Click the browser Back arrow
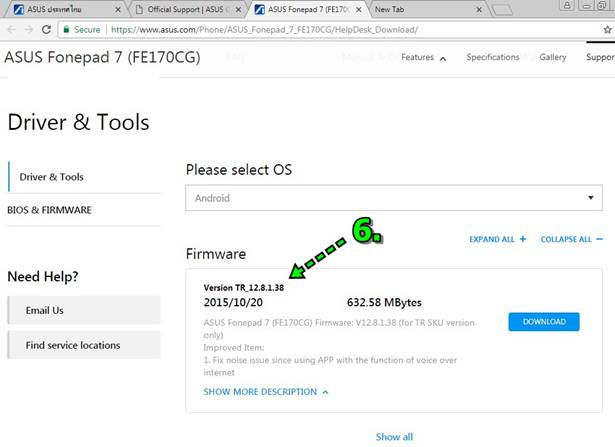The image size is (615, 447). click(x=11, y=29)
